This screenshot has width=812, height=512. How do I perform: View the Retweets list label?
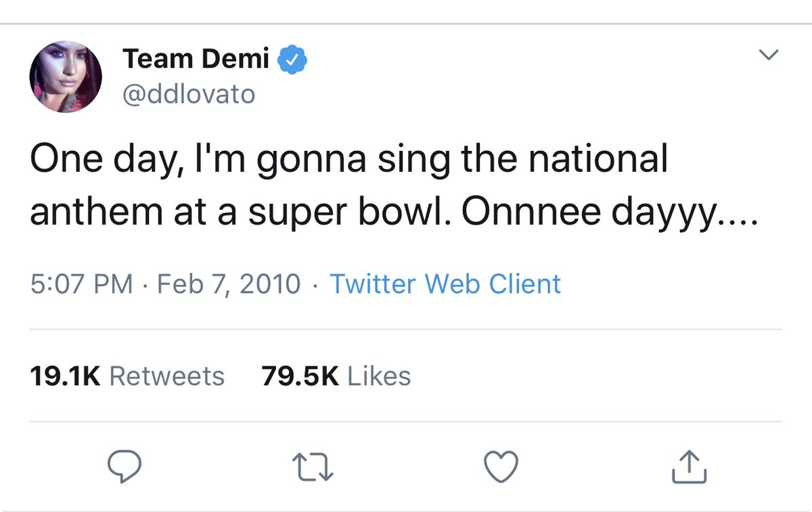coord(166,376)
